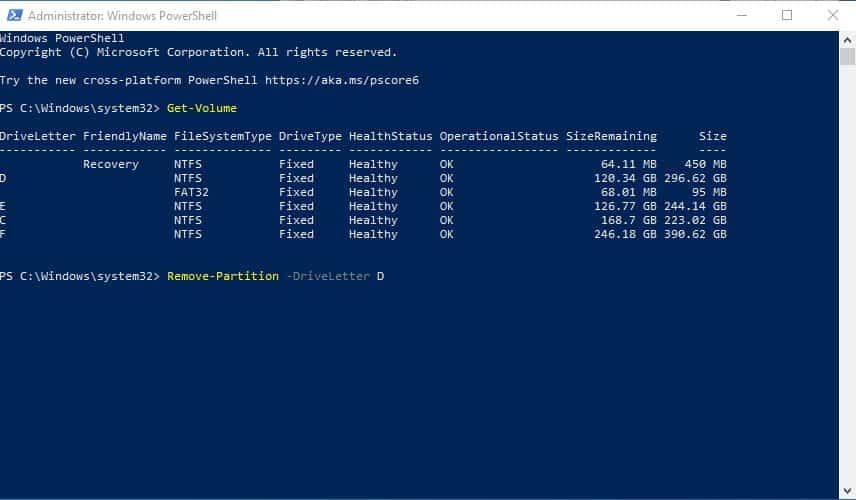The image size is (856, 500).
Task: Click the FriendlyName column header
Action: [124, 136]
